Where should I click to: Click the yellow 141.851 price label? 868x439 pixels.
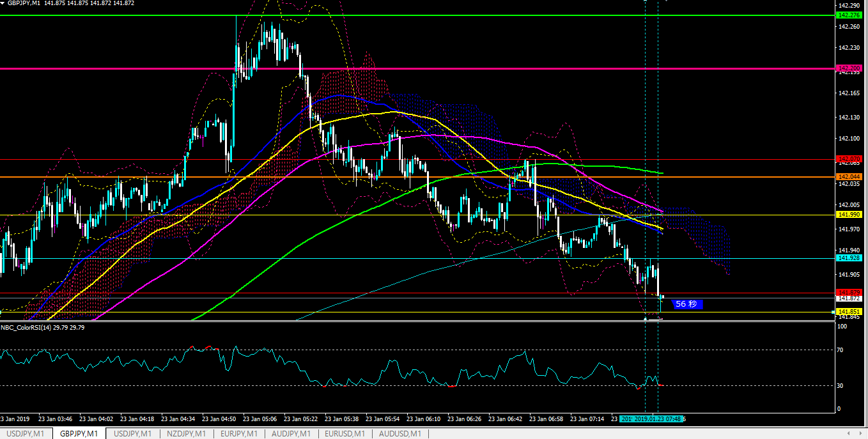pos(848,311)
